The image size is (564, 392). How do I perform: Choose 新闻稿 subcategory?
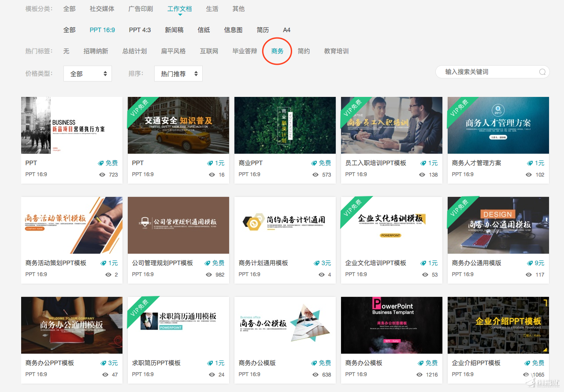[x=174, y=30]
